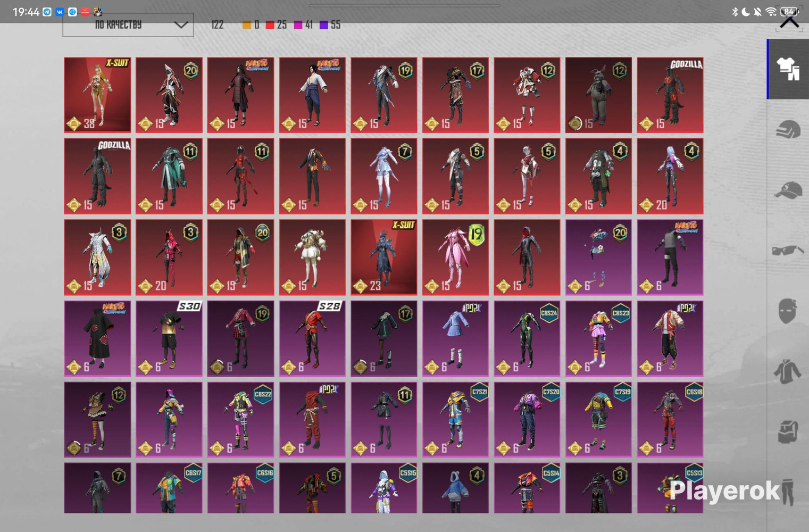Viewport: 809px width, 532px height.
Task: Select the C8S22 neon outfit
Action: (240, 419)
